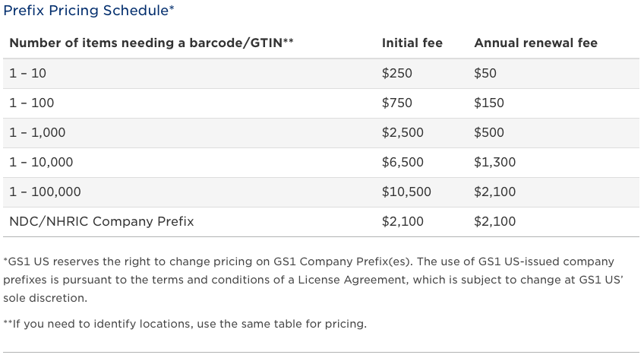Image resolution: width=644 pixels, height=358 pixels.
Task: Click the identify locations footnote text
Action: coord(185,324)
